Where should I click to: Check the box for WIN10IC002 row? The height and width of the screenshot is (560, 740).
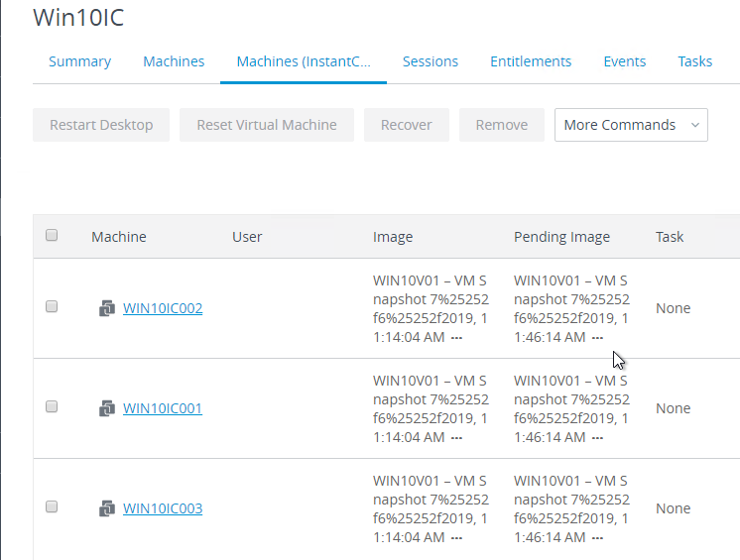coord(52,306)
